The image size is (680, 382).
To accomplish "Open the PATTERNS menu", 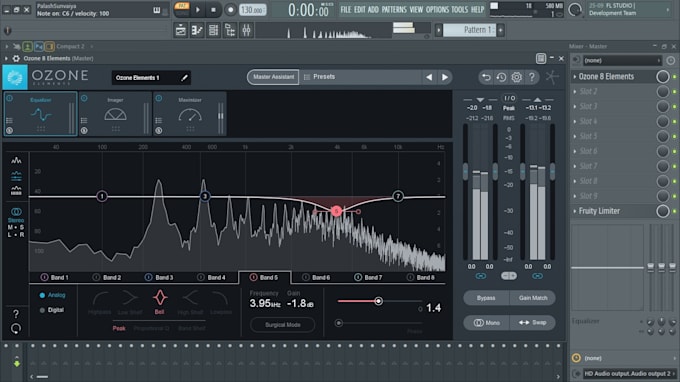I will point(394,10).
